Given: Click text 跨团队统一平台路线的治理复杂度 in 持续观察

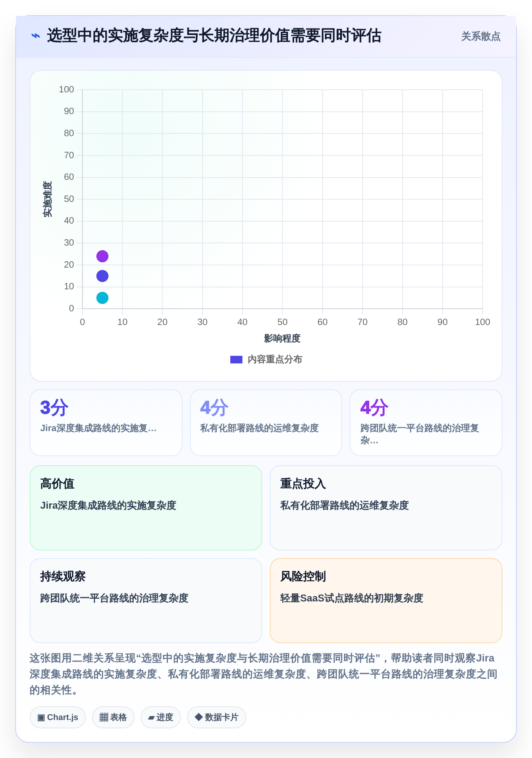Looking at the screenshot, I should point(114,598).
